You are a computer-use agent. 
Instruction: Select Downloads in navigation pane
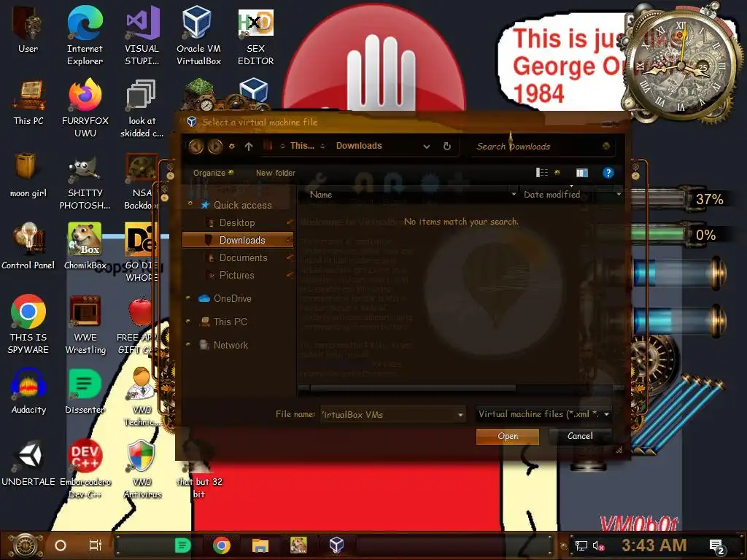237,240
